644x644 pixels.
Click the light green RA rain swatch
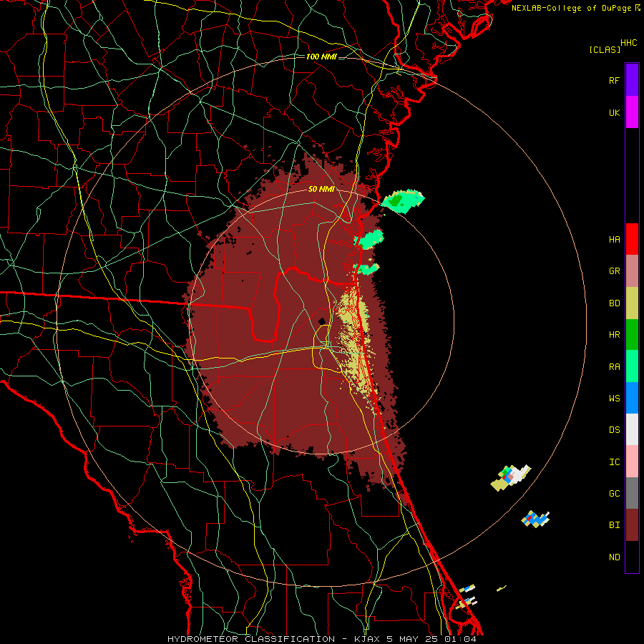pos(632,366)
